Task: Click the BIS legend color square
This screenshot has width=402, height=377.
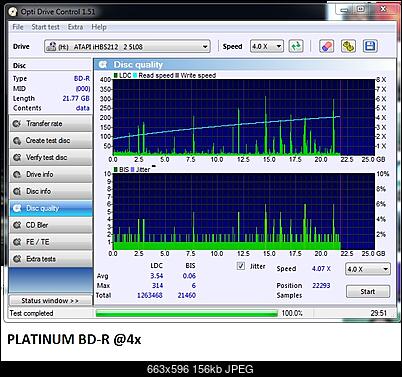Action: [116, 170]
